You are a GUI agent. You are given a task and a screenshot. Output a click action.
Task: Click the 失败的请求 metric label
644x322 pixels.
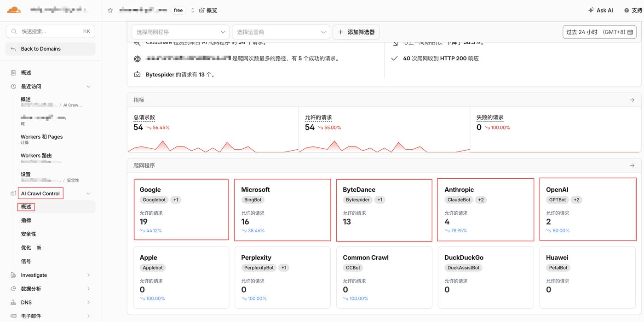point(490,117)
